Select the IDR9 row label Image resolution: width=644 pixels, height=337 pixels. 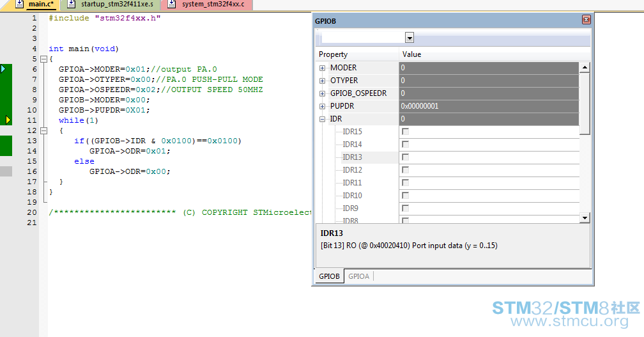(x=350, y=208)
